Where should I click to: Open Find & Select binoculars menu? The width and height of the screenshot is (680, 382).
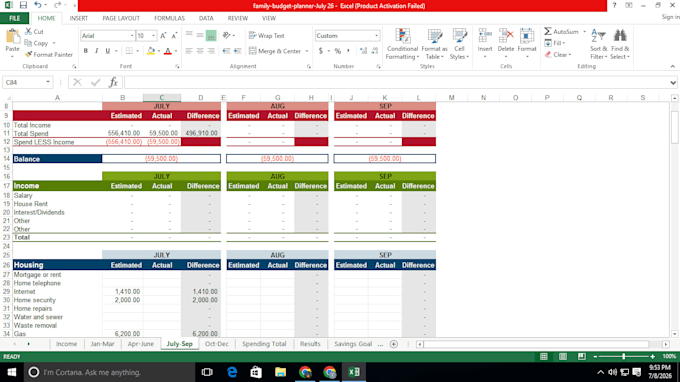click(620, 44)
